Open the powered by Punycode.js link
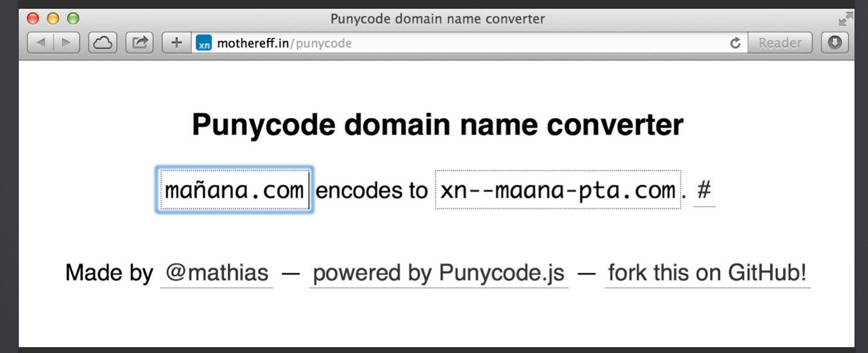 click(x=439, y=273)
